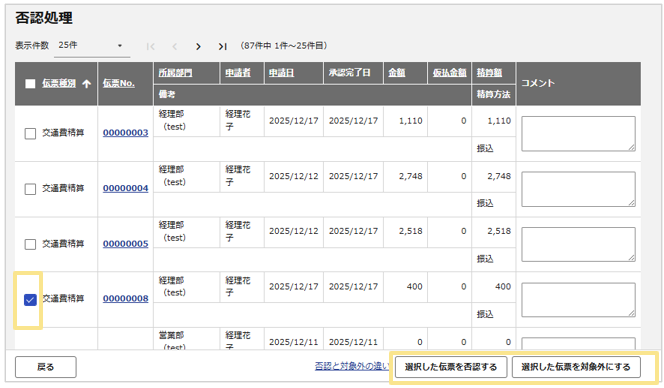
Task: Open slip number 00000008 link
Action: 125,298
